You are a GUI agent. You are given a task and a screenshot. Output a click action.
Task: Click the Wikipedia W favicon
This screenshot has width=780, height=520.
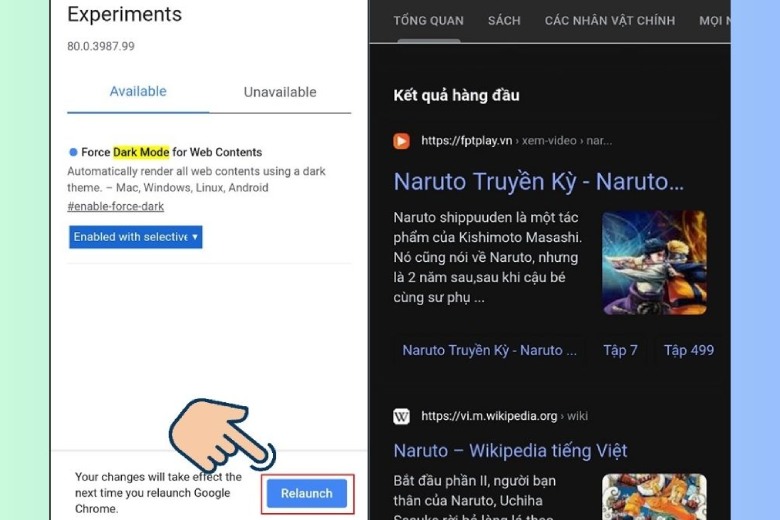[x=401, y=416]
